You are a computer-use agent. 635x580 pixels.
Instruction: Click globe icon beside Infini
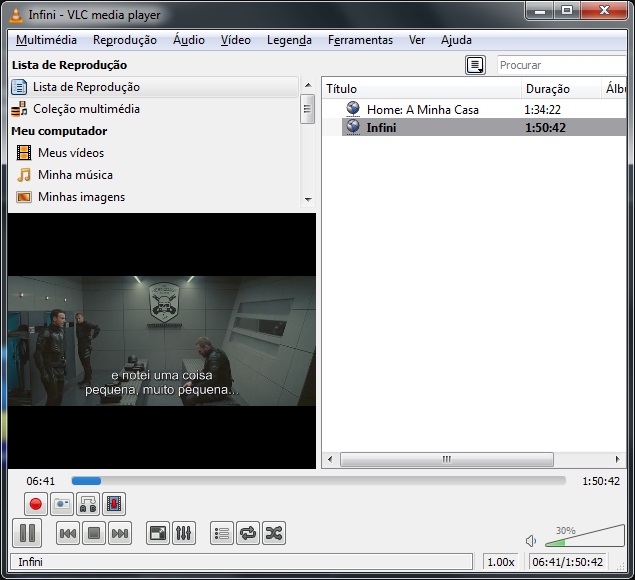353,126
